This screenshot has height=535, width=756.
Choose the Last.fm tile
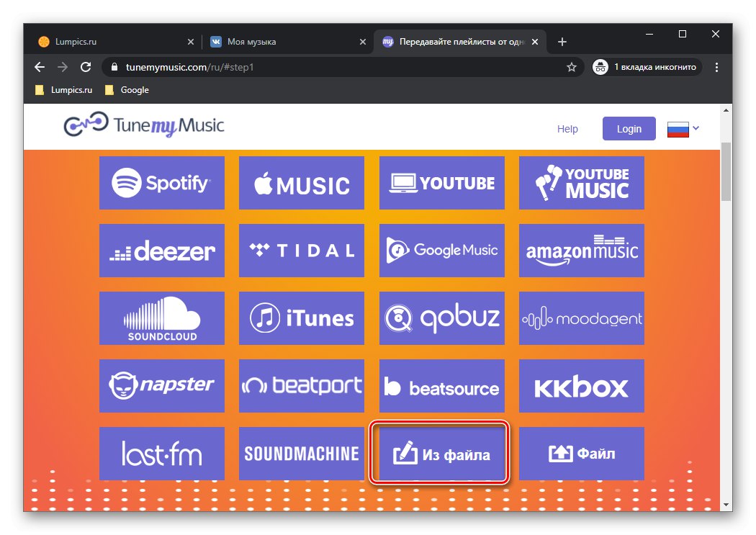tap(162, 454)
